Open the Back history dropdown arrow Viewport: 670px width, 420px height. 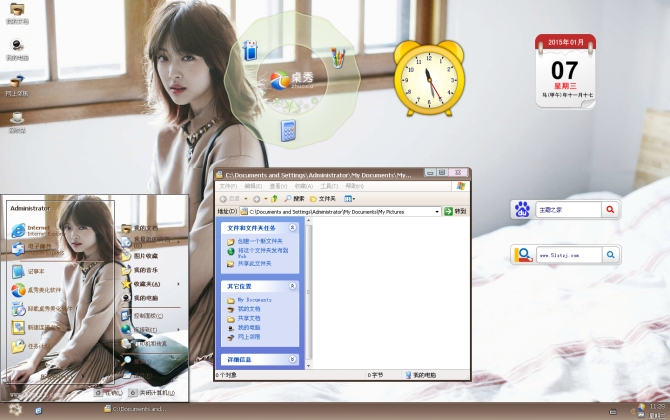pyautogui.click(x=246, y=199)
